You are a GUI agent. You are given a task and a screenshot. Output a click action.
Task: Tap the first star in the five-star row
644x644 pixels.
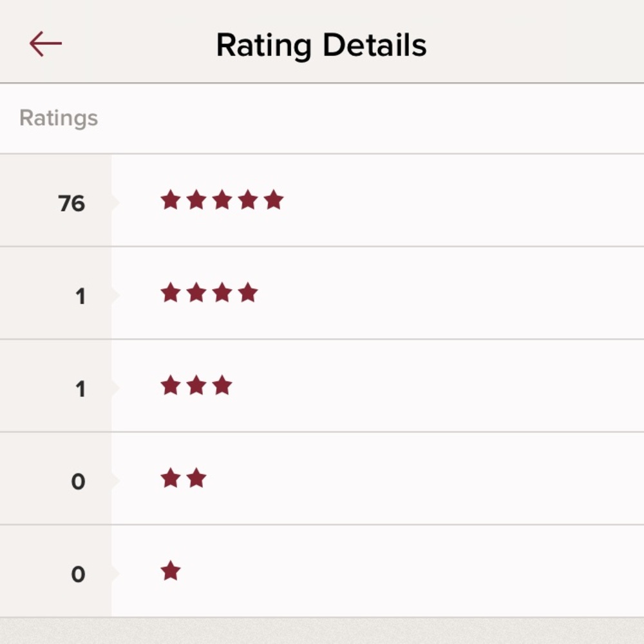point(171,200)
